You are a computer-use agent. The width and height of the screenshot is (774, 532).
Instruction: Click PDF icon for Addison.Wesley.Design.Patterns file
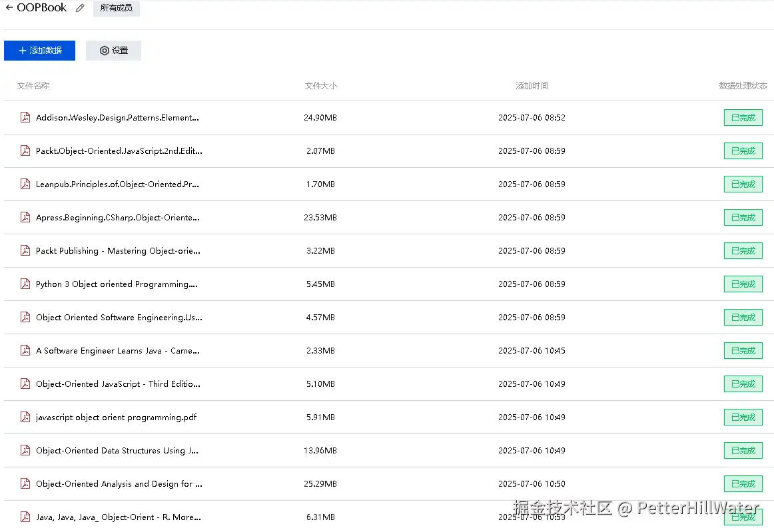click(x=25, y=117)
